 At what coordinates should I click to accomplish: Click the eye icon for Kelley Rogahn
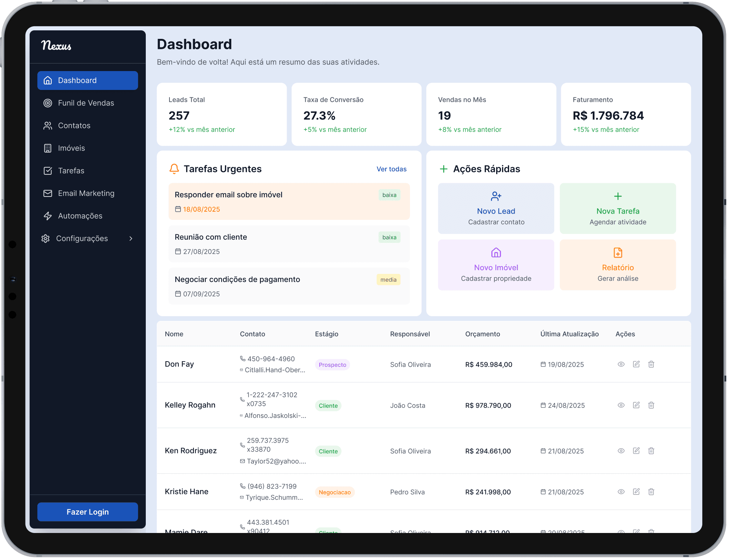click(x=621, y=405)
